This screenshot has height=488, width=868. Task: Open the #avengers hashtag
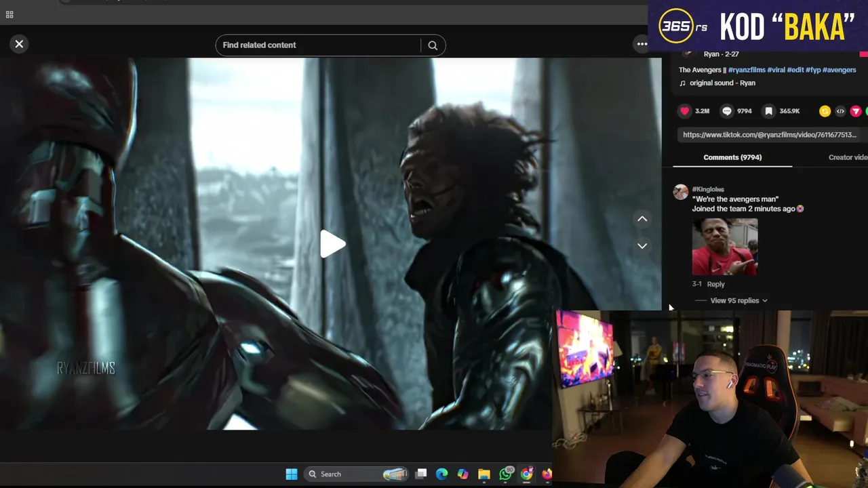point(840,70)
